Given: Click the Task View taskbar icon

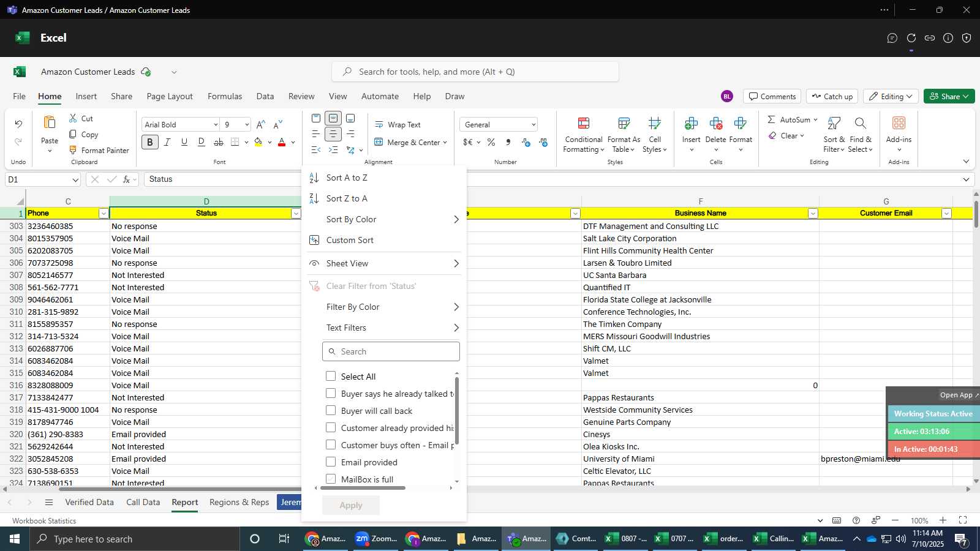Looking at the screenshot, I should click(x=284, y=539).
